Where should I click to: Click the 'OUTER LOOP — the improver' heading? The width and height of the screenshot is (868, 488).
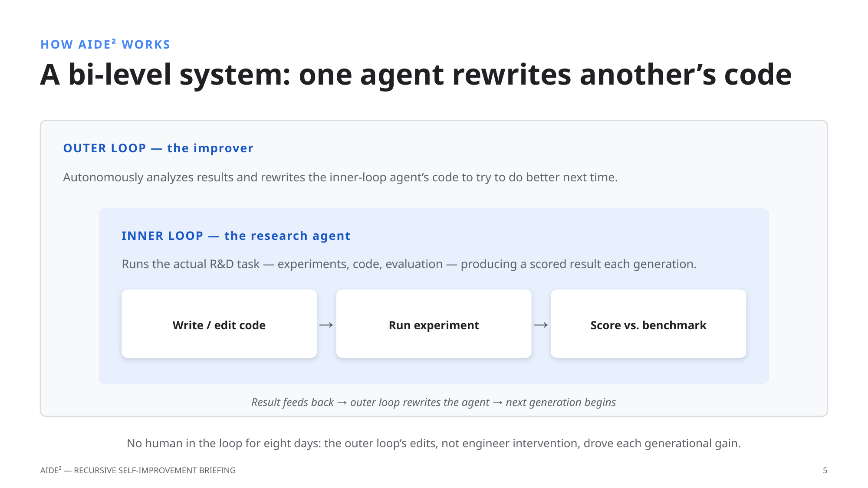tap(158, 148)
